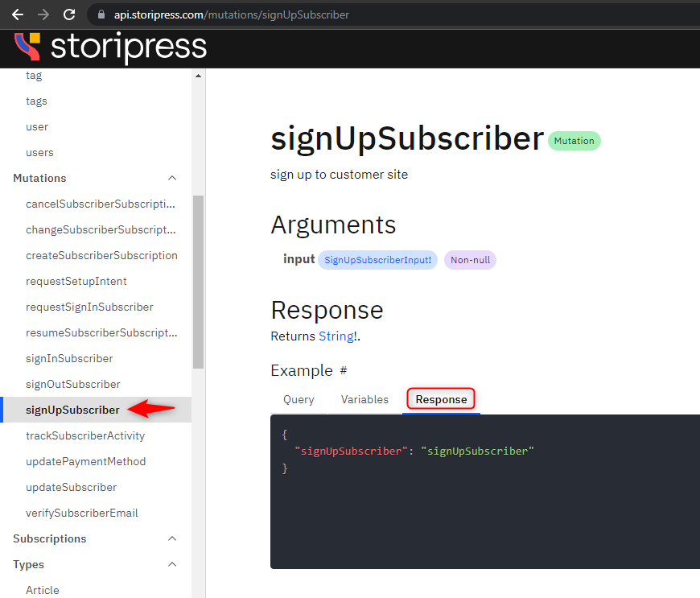Open requestSetupIntent mutation

pos(76,282)
